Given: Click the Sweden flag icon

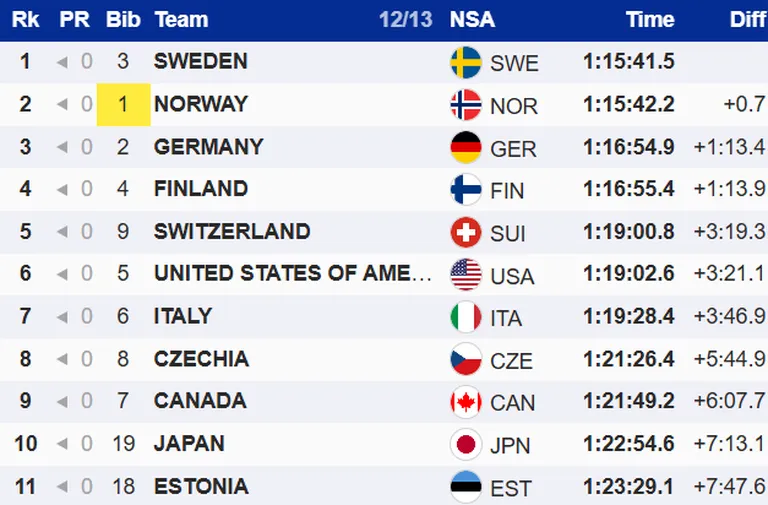Looking at the screenshot, I should (x=465, y=62).
